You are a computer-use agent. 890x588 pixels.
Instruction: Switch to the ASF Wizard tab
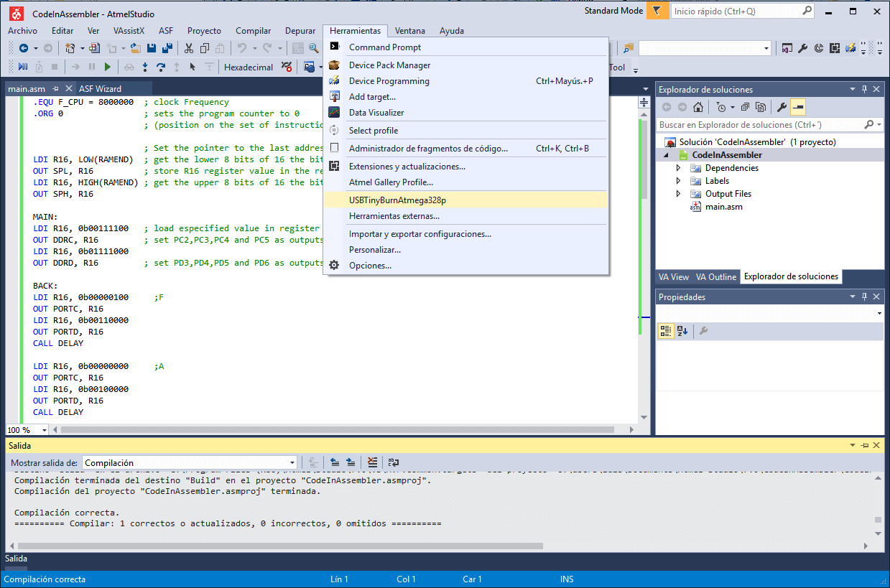(x=100, y=89)
